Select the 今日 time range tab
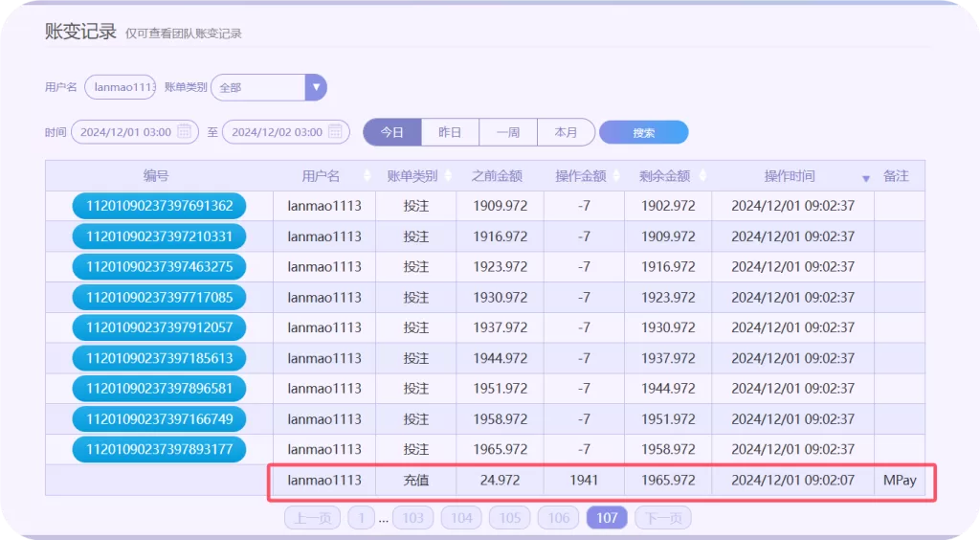The image size is (980, 540). tap(392, 132)
